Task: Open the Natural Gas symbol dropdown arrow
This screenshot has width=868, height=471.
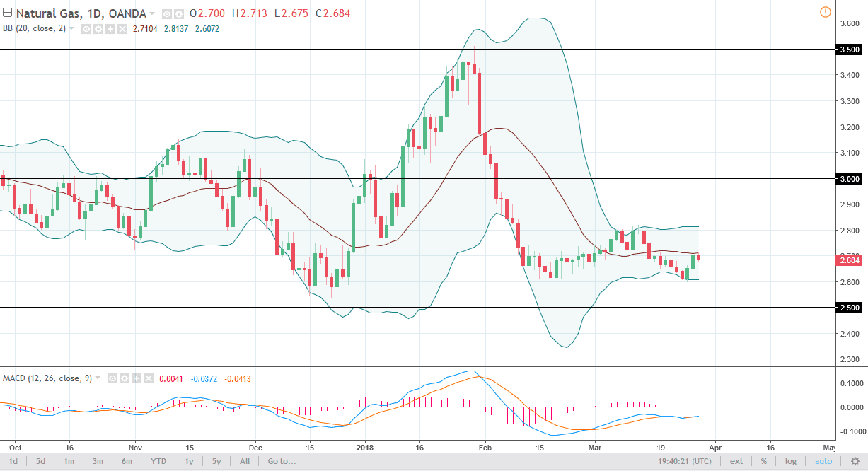Action: coord(152,14)
